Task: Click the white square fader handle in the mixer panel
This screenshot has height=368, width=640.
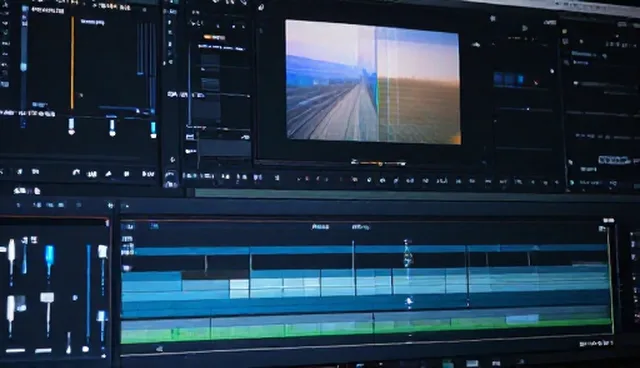Action: coord(47,297)
